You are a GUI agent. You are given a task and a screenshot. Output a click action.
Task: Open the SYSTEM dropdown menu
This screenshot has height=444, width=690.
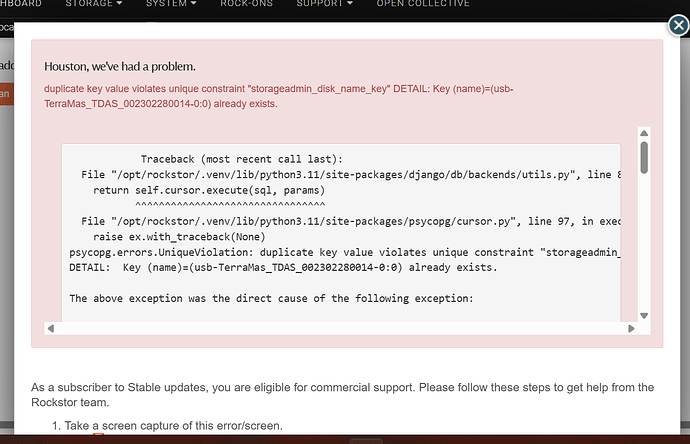pyautogui.click(x=171, y=4)
